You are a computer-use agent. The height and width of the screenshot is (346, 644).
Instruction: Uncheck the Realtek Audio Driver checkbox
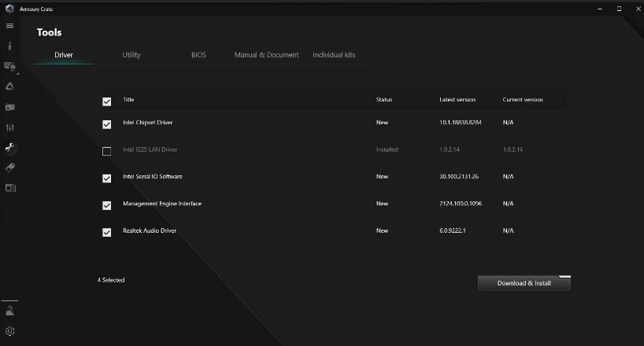(107, 233)
